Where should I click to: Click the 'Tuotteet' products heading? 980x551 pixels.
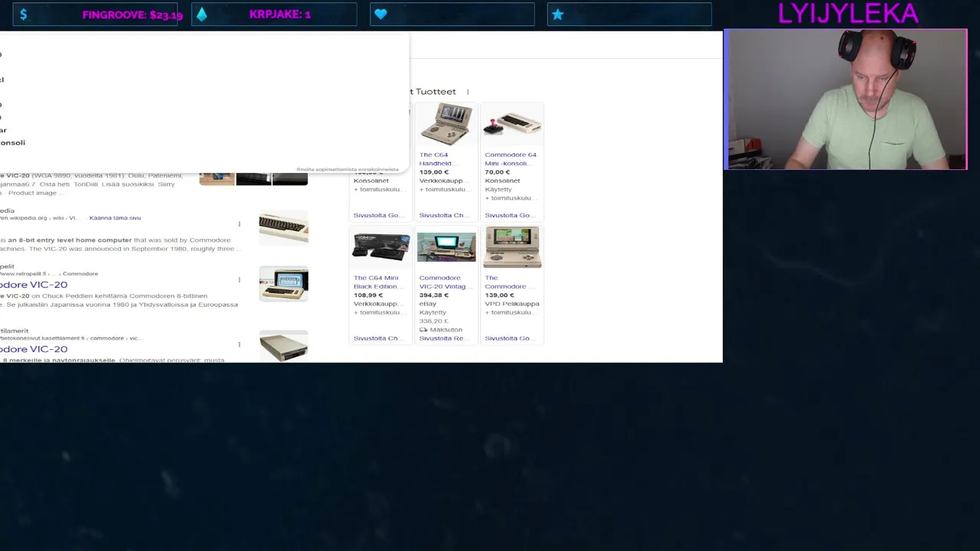pyautogui.click(x=436, y=92)
